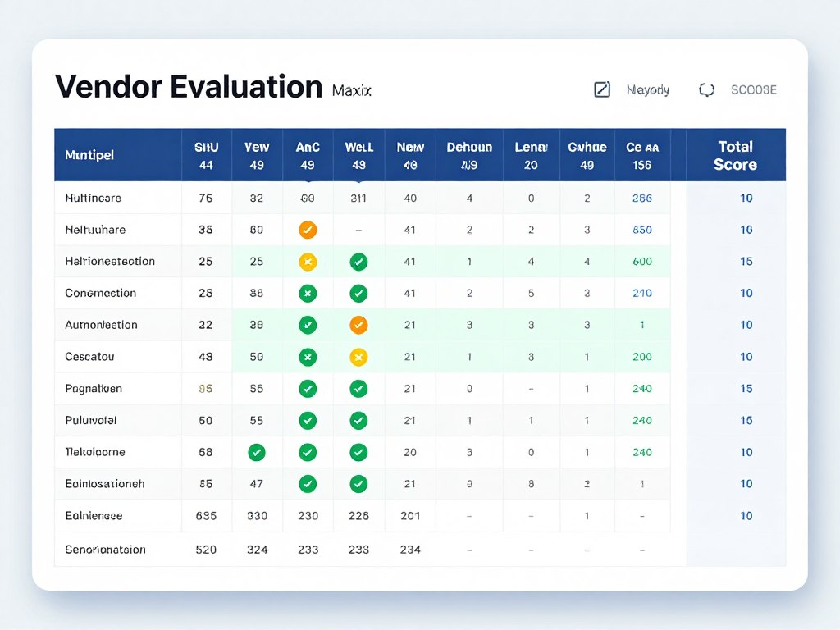This screenshot has height=630, width=840.
Task: Click WelL check icon in Puluvolal row
Action: (x=358, y=421)
